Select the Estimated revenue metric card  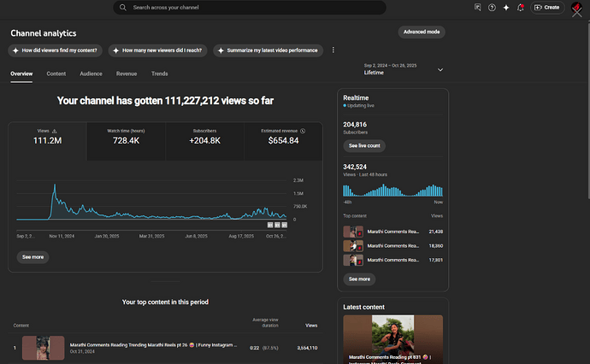coord(283,140)
